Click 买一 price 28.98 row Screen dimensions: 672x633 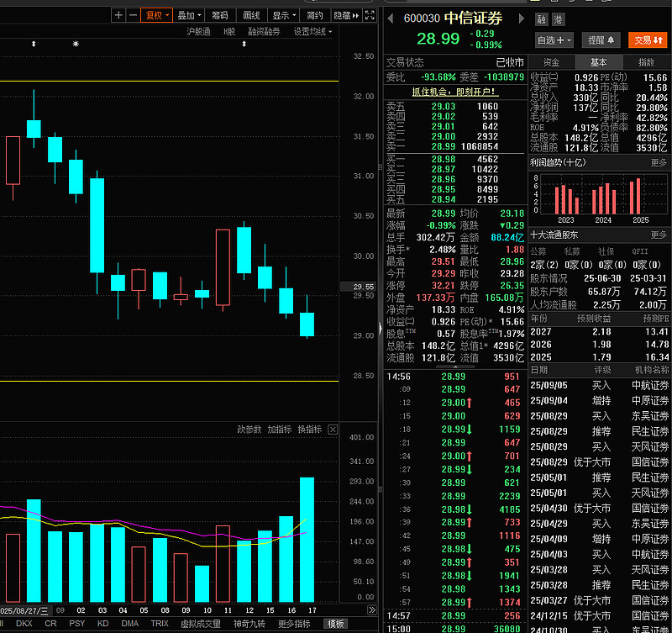(455, 159)
